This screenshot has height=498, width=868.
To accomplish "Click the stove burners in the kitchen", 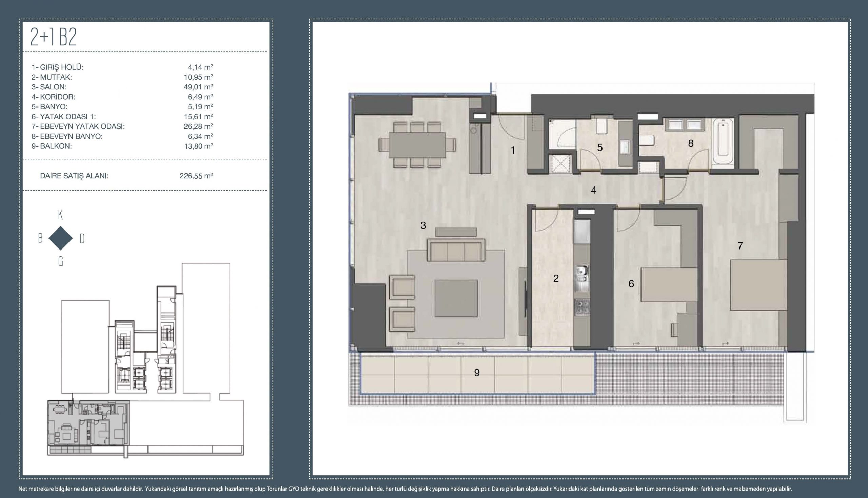I will pos(581,306).
